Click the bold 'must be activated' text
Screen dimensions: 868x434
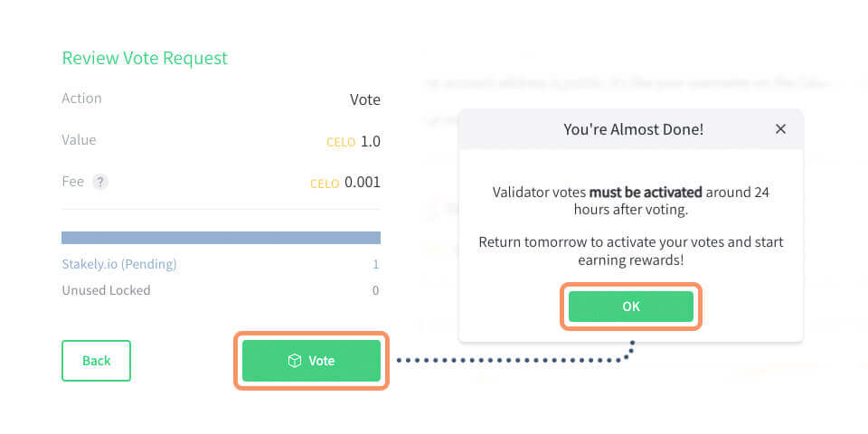tap(646, 193)
